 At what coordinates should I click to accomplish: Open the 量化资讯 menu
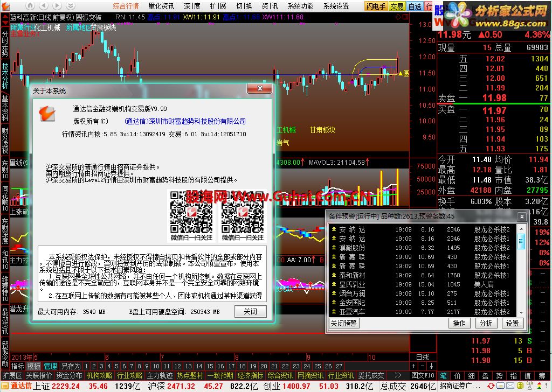[x=161, y=6]
